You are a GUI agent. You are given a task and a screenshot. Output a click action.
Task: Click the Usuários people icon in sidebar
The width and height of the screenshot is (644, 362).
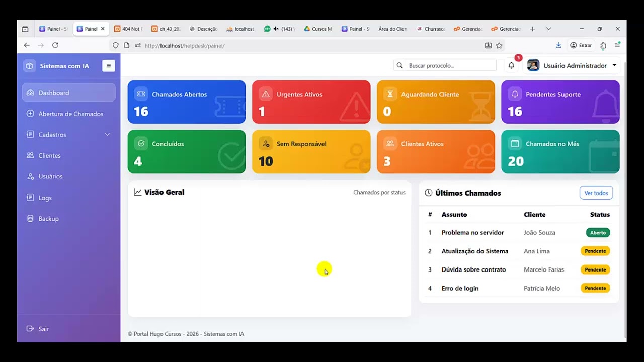30,176
